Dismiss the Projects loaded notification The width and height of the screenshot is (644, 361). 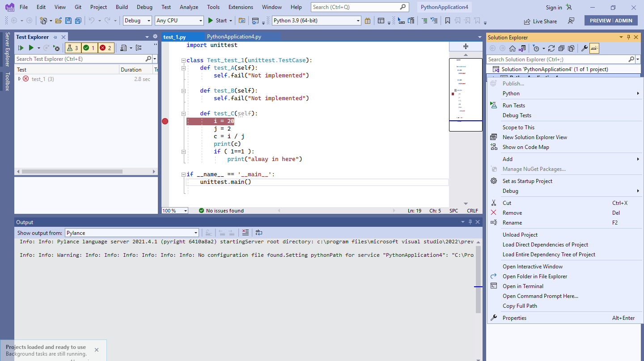97,350
